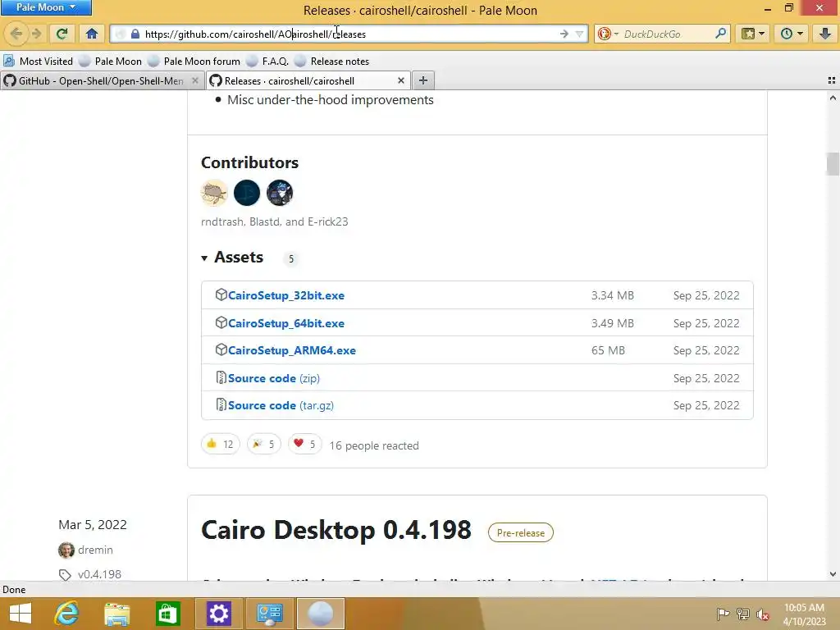Open the Control Panel taskbar icon
Screen dimensions: 840x630
[269, 614]
